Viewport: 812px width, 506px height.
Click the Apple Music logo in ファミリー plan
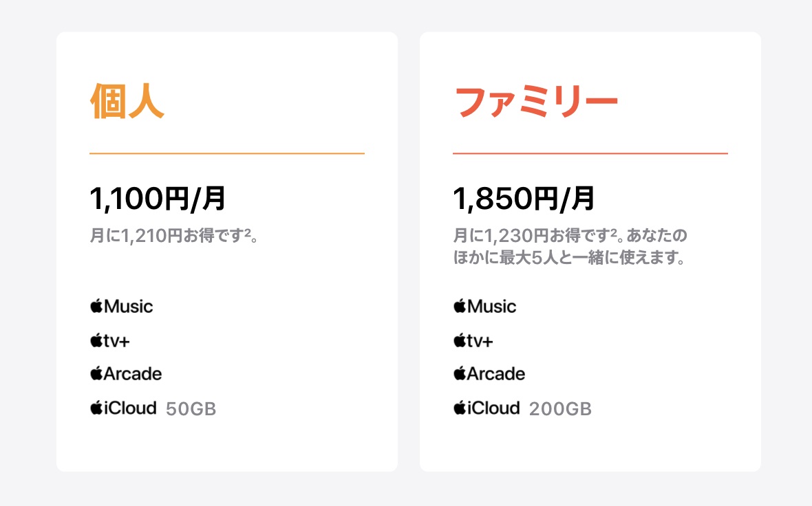coord(484,306)
